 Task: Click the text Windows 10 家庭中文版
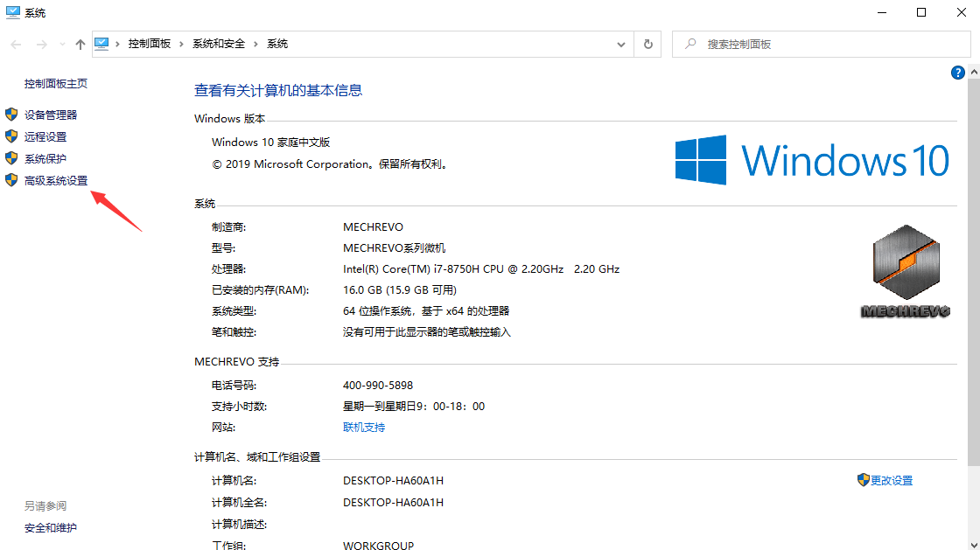[270, 143]
